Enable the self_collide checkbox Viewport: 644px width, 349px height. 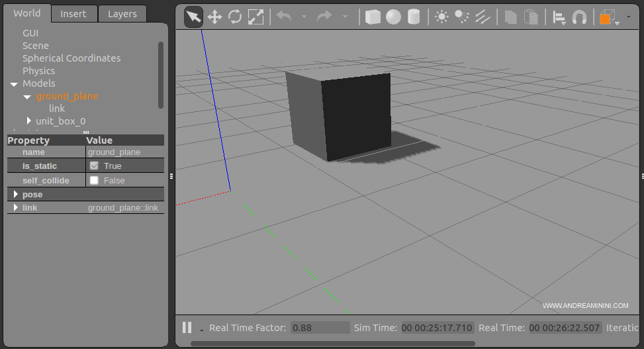[x=94, y=180]
